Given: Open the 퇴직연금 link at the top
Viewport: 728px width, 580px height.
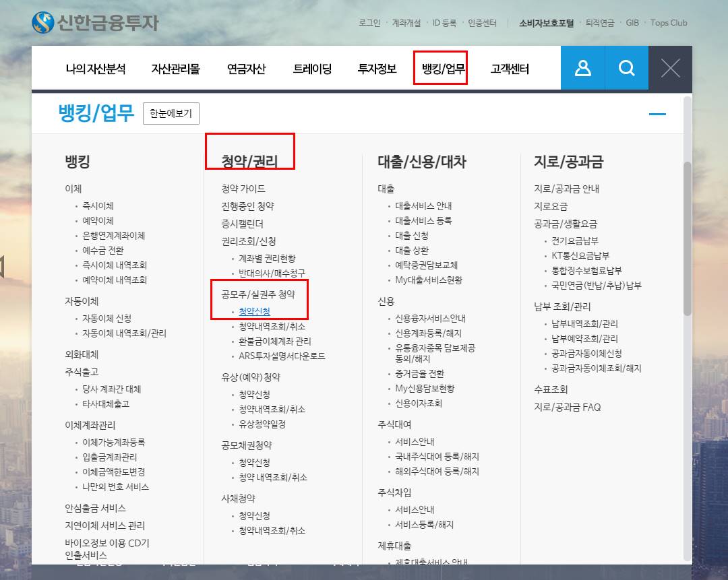Looking at the screenshot, I should [x=601, y=22].
